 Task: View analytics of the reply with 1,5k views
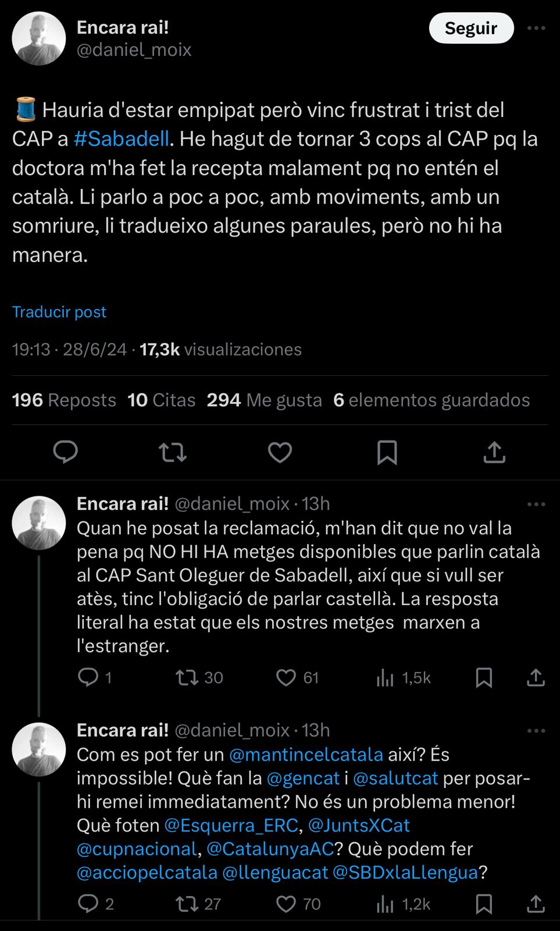[385, 677]
